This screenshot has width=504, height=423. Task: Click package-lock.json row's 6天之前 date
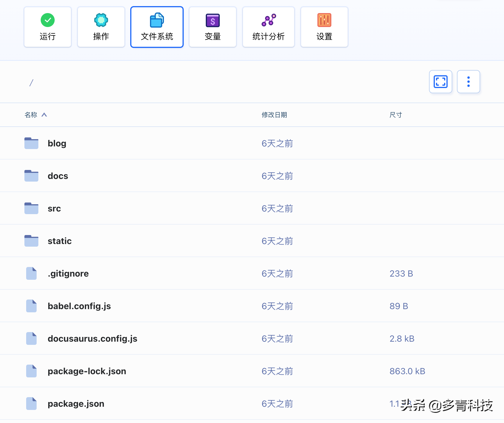click(x=277, y=371)
